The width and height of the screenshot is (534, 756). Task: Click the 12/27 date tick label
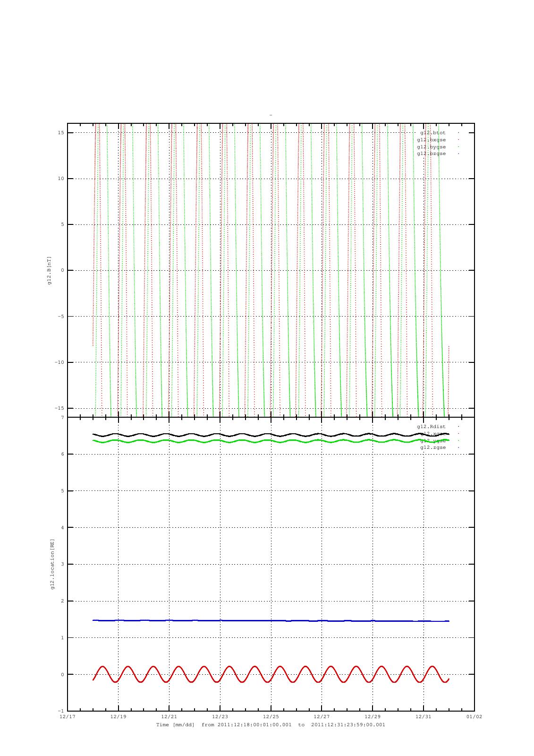322,717
